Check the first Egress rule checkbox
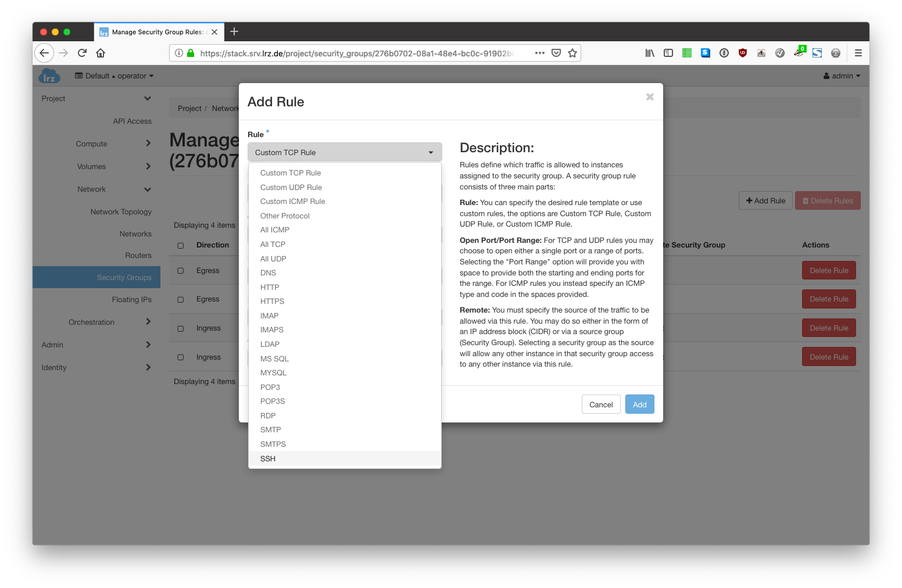Viewport: 902px width, 588px height. click(x=181, y=271)
